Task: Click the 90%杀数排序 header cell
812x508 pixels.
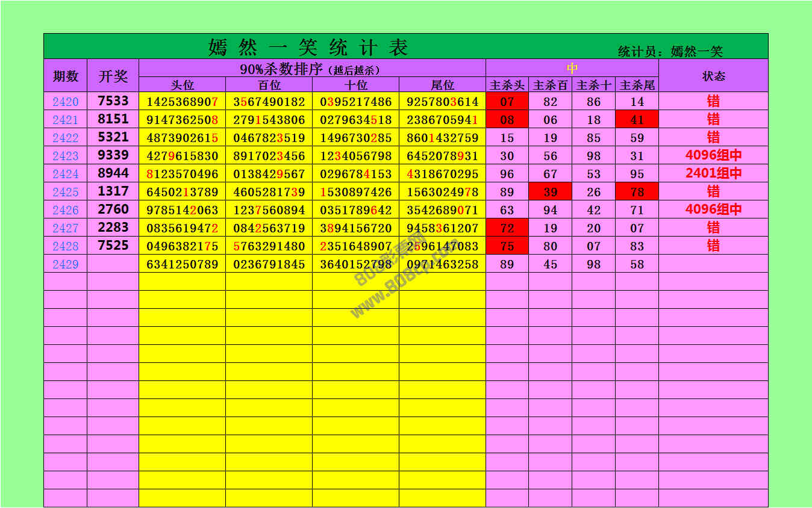Action: tap(311, 69)
